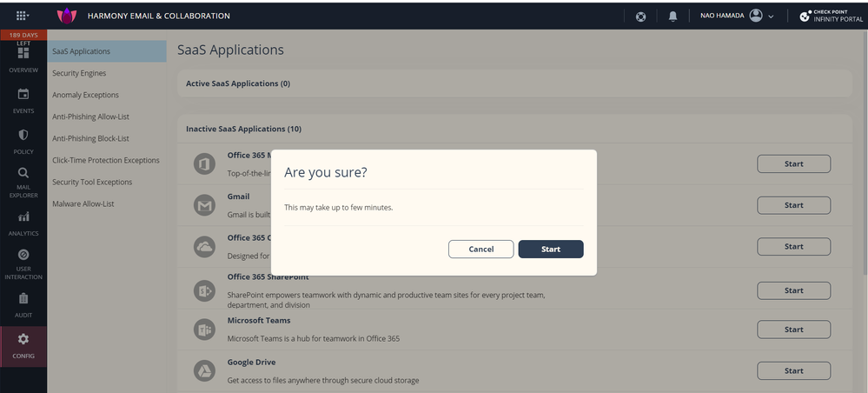Start the Office 365 Mail application

coord(794,164)
